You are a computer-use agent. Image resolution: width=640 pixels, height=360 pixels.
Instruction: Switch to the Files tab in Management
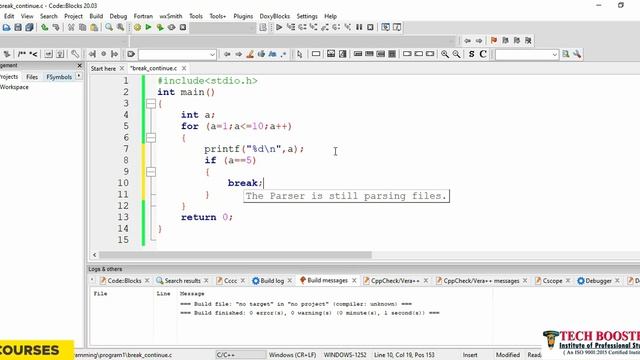[x=32, y=77]
